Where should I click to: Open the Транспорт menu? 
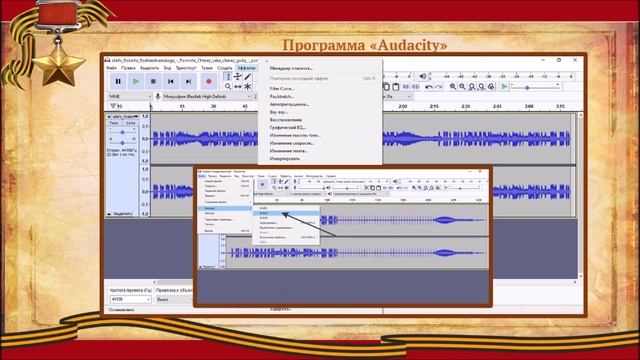[x=186, y=68]
